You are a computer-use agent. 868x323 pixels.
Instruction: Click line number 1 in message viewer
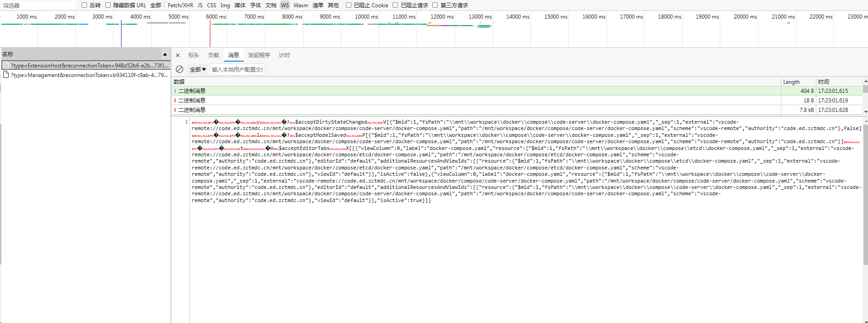[x=186, y=122]
